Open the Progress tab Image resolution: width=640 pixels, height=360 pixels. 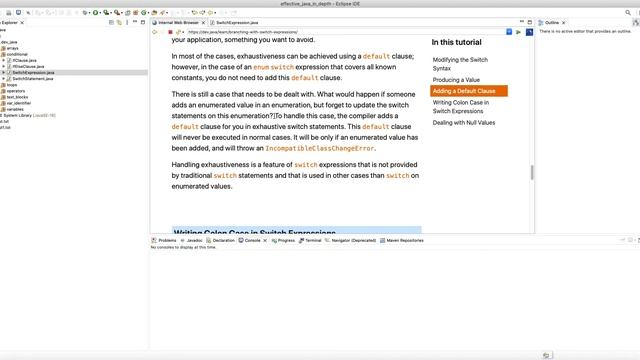283,240
